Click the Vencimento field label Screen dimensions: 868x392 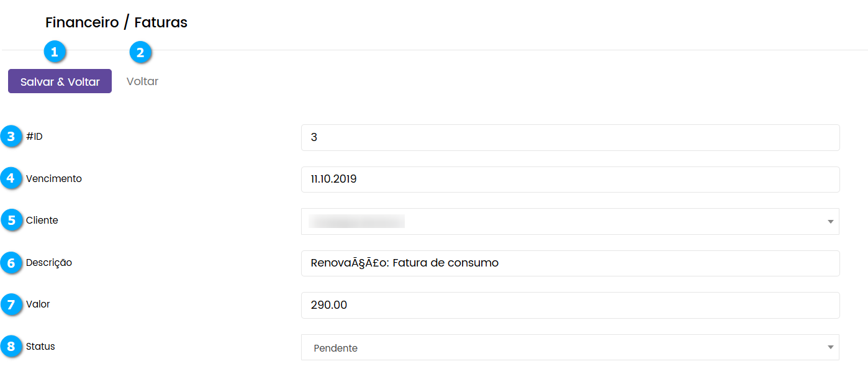54,179
